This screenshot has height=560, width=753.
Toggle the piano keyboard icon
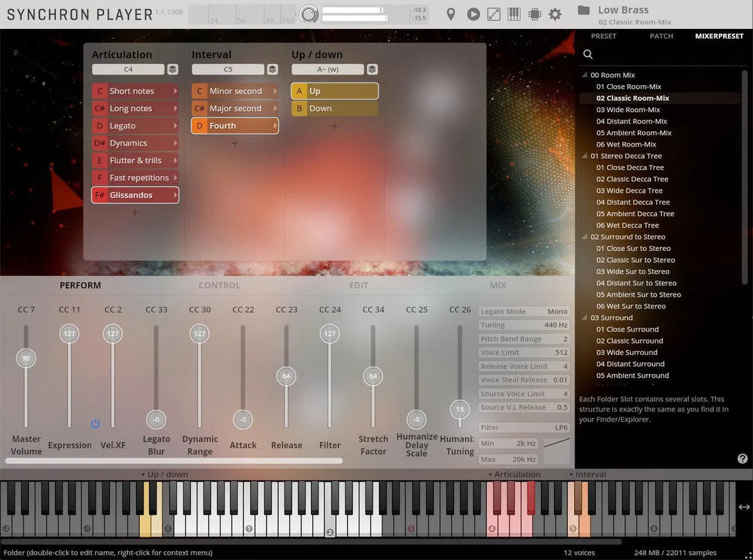514,14
